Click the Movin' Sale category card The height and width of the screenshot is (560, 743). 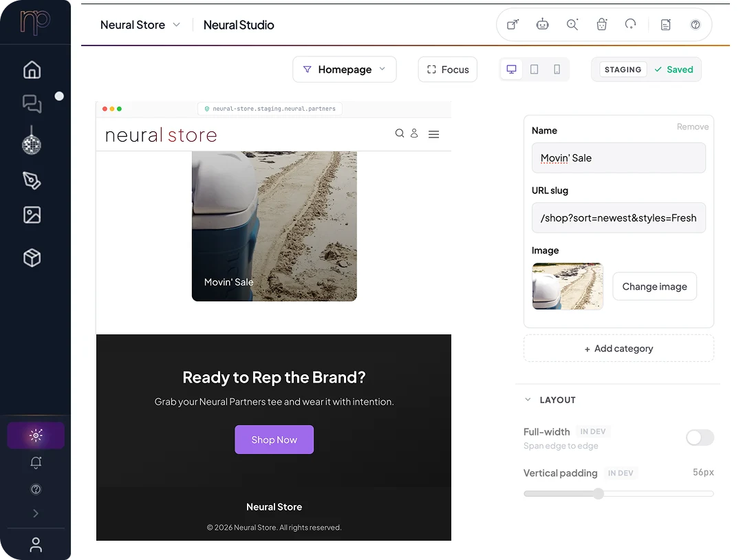click(x=274, y=226)
